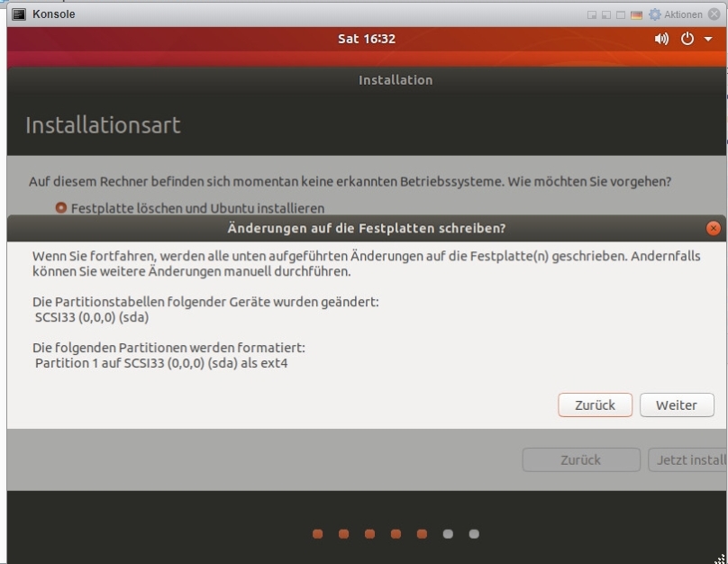Click the 'SCSI33 (0,0,0) (sda)' device line
This screenshot has width=728, height=564.
tap(92, 317)
